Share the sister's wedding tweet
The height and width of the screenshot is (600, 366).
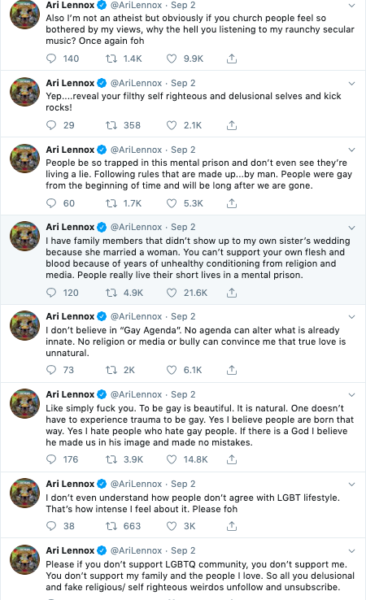pos(232,293)
